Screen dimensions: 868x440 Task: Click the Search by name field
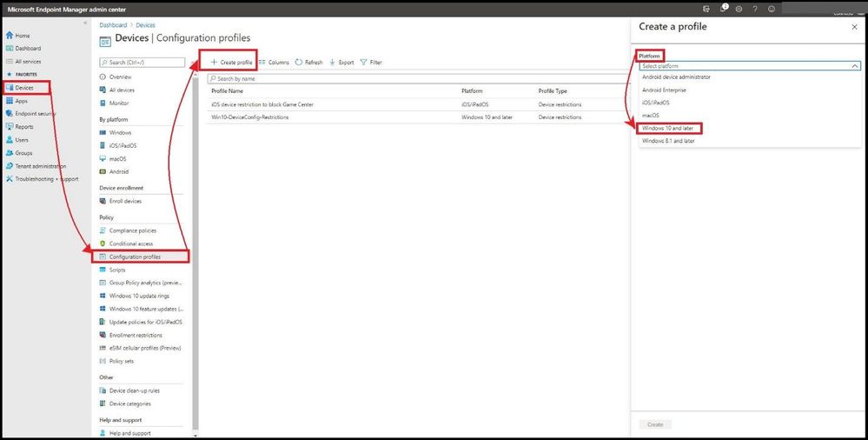419,78
